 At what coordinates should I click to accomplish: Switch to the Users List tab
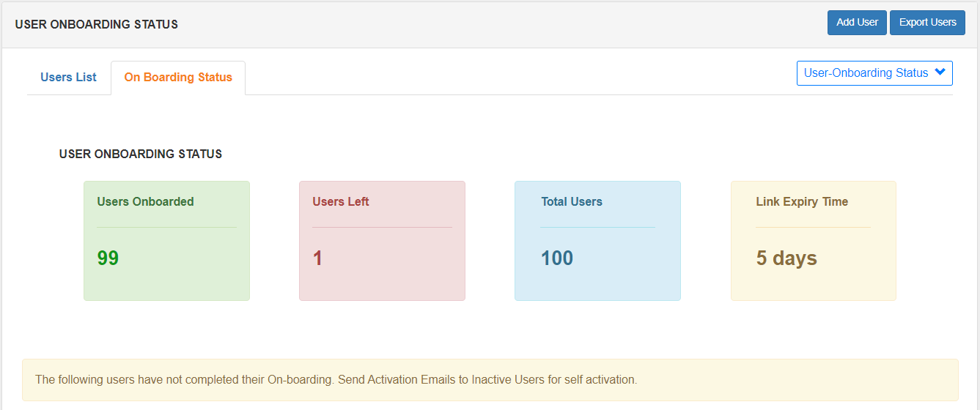click(68, 78)
